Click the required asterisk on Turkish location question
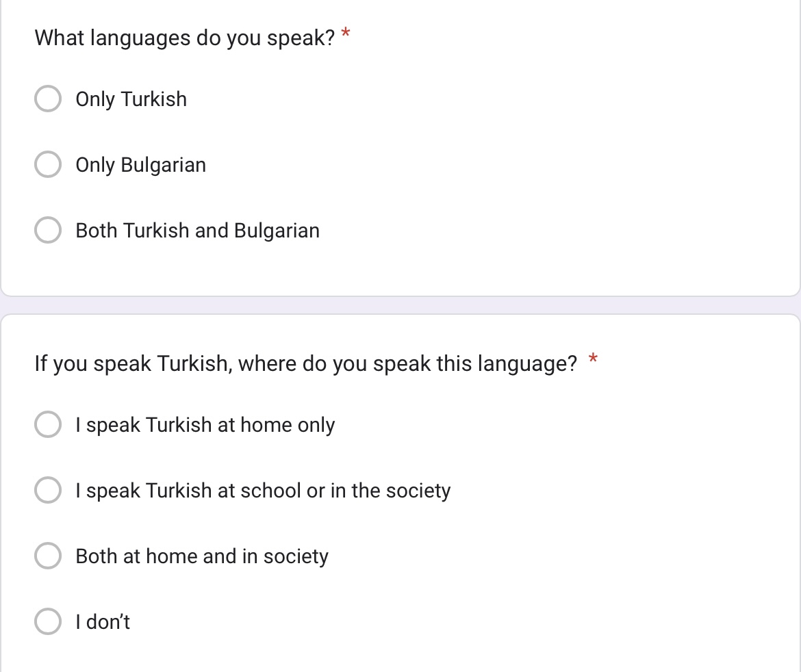Image resolution: width=801 pixels, height=672 pixels. pyautogui.click(x=593, y=359)
